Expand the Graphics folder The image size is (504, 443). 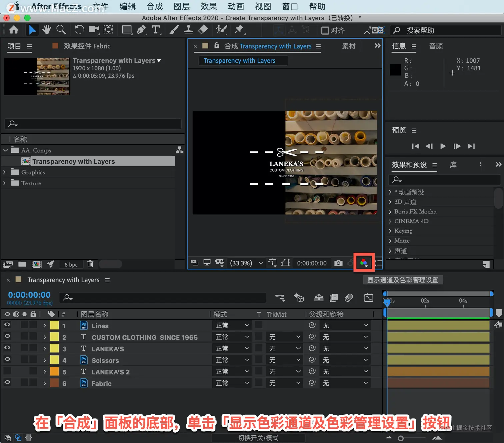tap(4, 172)
